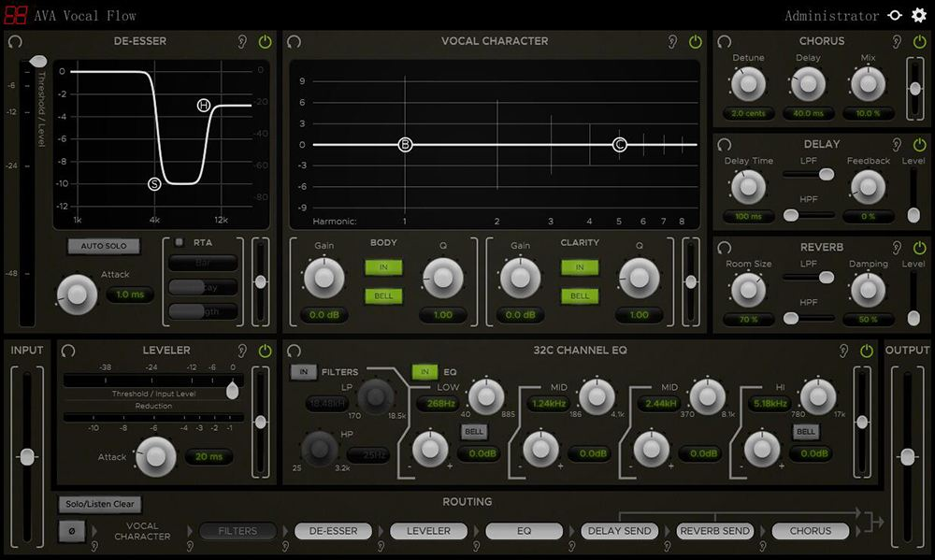Click the LOW band BELL button

click(474, 432)
